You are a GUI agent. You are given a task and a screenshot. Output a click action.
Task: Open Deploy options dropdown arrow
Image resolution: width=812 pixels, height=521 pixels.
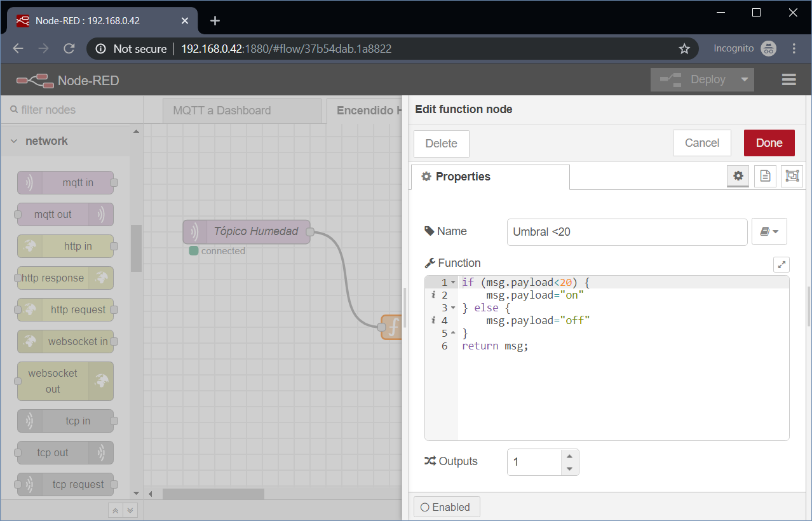click(744, 79)
